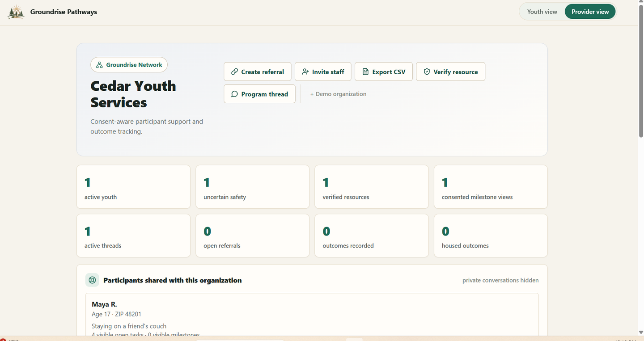644x341 pixels.
Task: Click the "Age 17 · ZIP 48201" line
Action: pos(116,314)
